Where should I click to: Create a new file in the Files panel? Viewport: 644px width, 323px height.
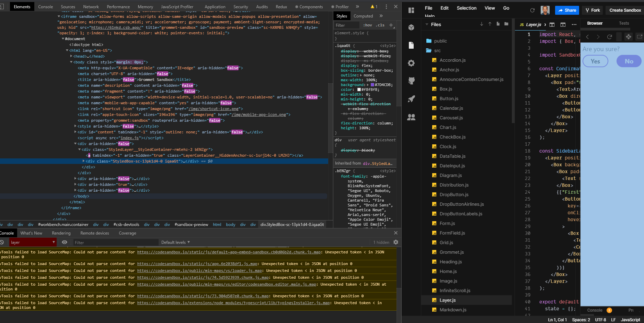coord(498,24)
